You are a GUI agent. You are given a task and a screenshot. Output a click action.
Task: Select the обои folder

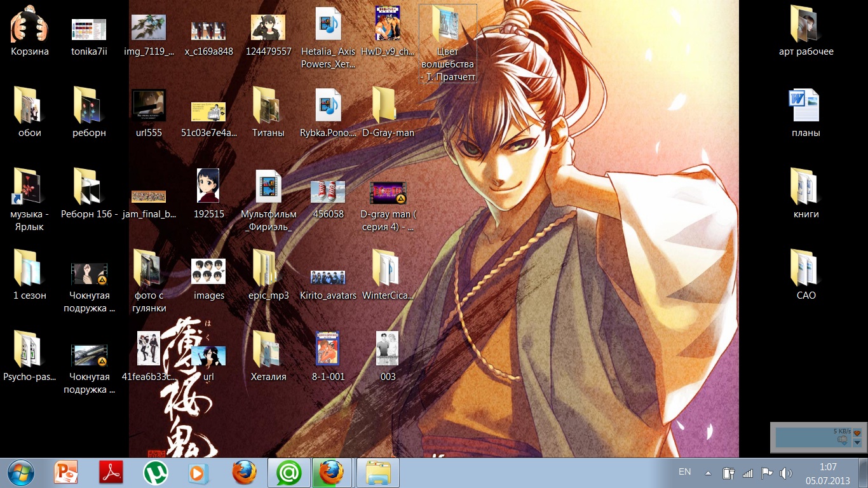pyautogui.click(x=30, y=113)
